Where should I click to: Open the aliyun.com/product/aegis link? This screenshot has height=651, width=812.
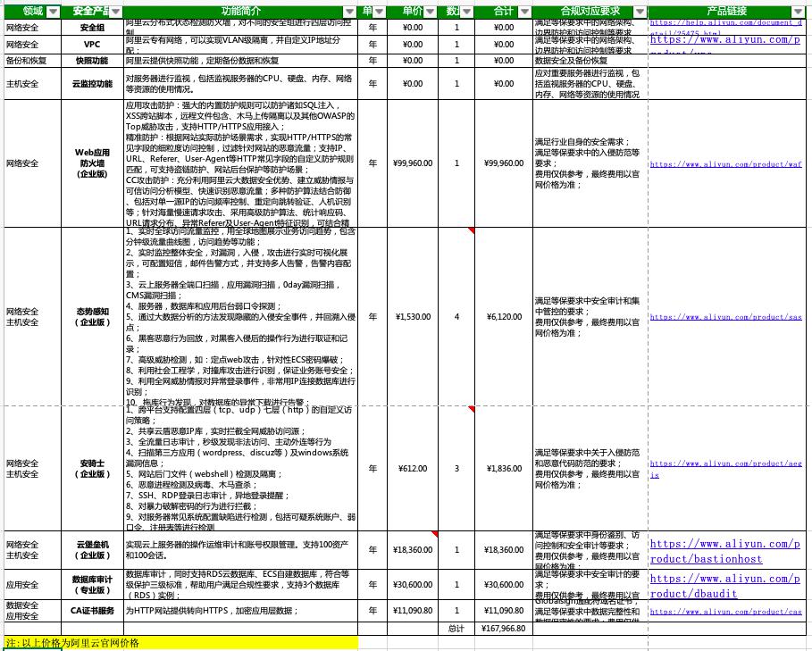point(725,469)
